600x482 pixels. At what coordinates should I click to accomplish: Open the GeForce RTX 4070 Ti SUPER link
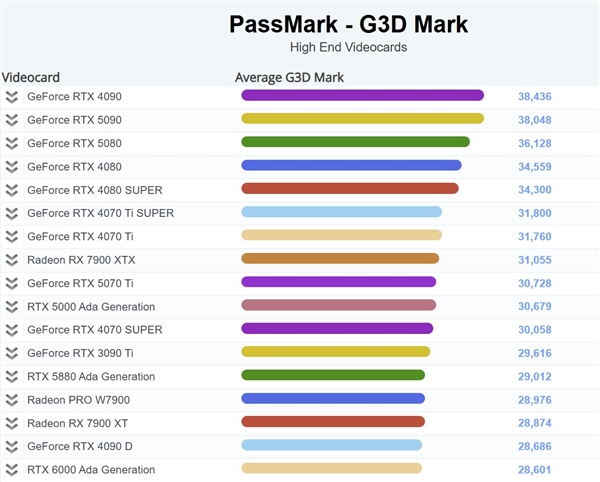(x=100, y=213)
